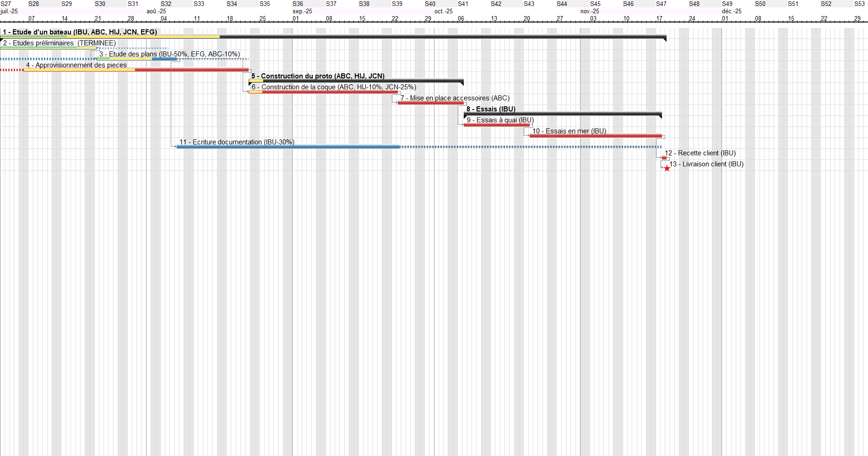Click the "3 - Etude des plans" task label
The image size is (868, 456).
pyautogui.click(x=169, y=54)
